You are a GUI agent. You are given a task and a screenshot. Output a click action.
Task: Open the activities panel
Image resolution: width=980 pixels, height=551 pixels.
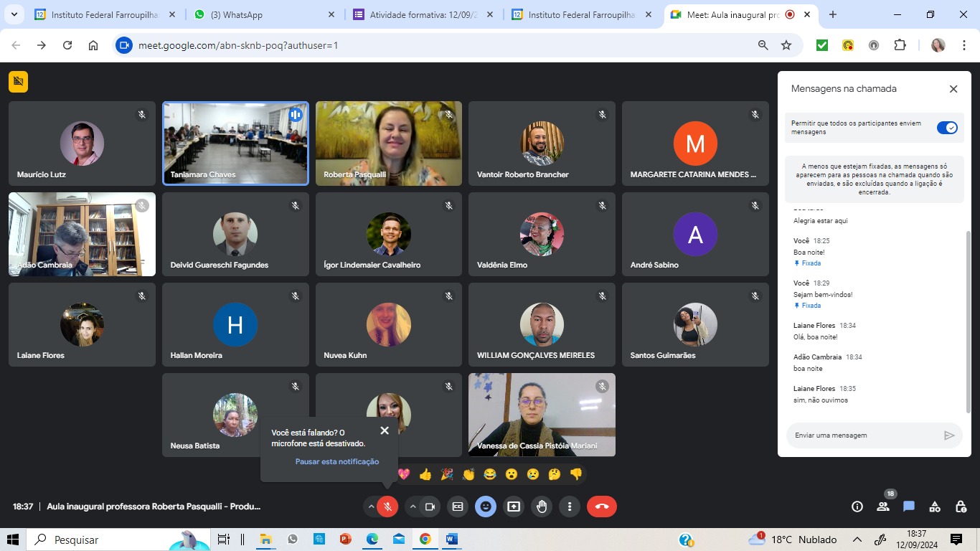click(x=935, y=507)
